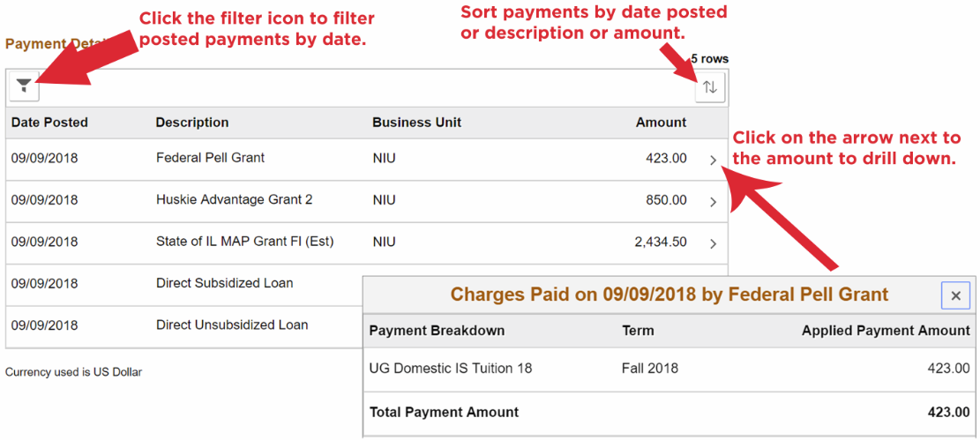980x440 pixels.
Task: Click the 2,434.50 amount value
Action: click(x=660, y=242)
